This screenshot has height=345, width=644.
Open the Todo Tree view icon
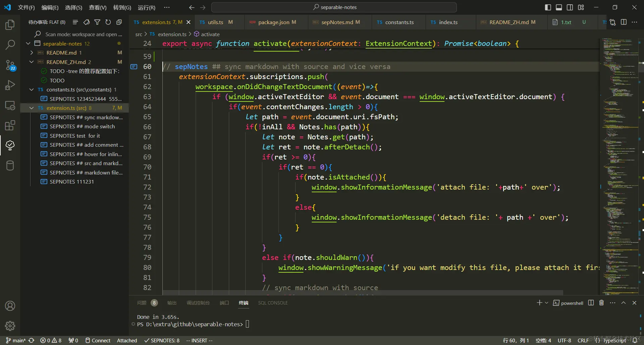click(10, 145)
